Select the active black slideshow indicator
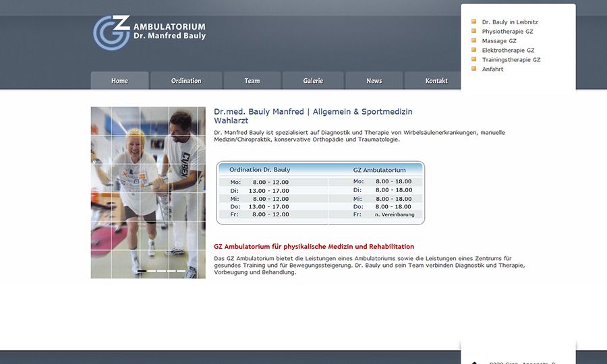Viewport: 607px width, 364px height. pyautogui.click(x=142, y=271)
